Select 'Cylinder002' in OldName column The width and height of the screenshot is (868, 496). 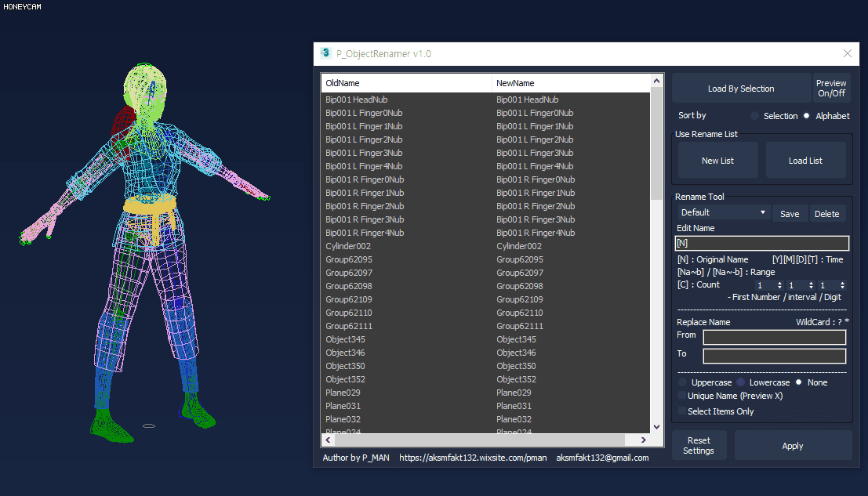coord(348,246)
